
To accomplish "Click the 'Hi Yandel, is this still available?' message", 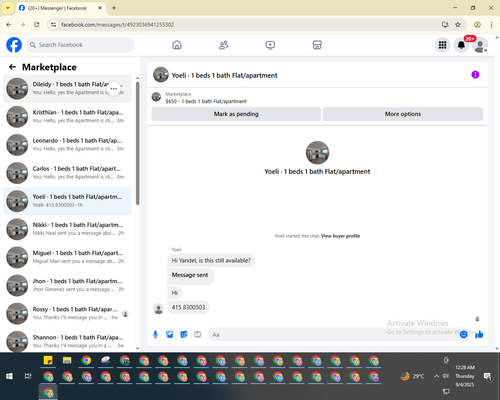I will click(211, 260).
